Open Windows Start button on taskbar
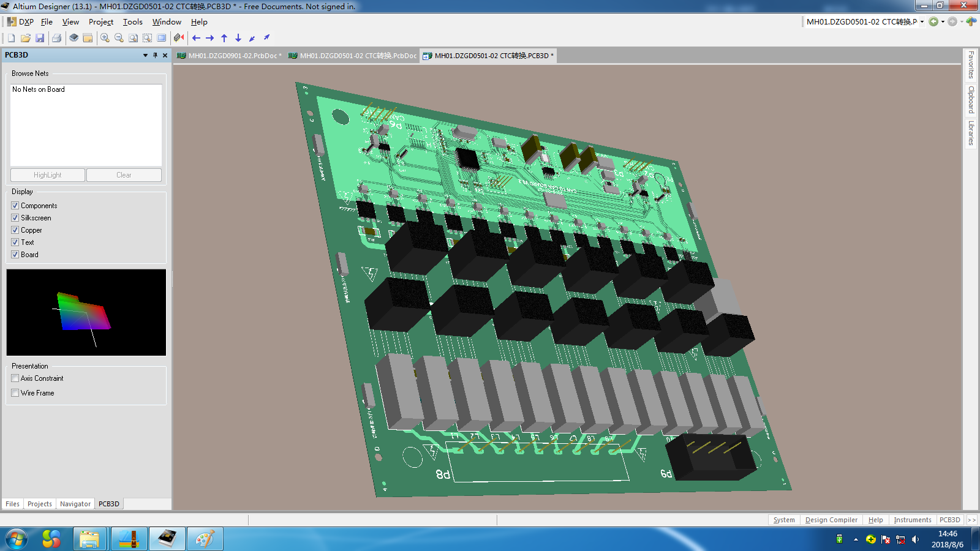 17,539
